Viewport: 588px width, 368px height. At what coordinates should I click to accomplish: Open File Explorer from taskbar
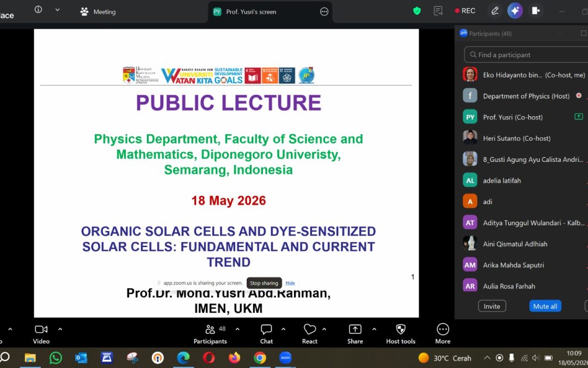click(x=30, y=358)
